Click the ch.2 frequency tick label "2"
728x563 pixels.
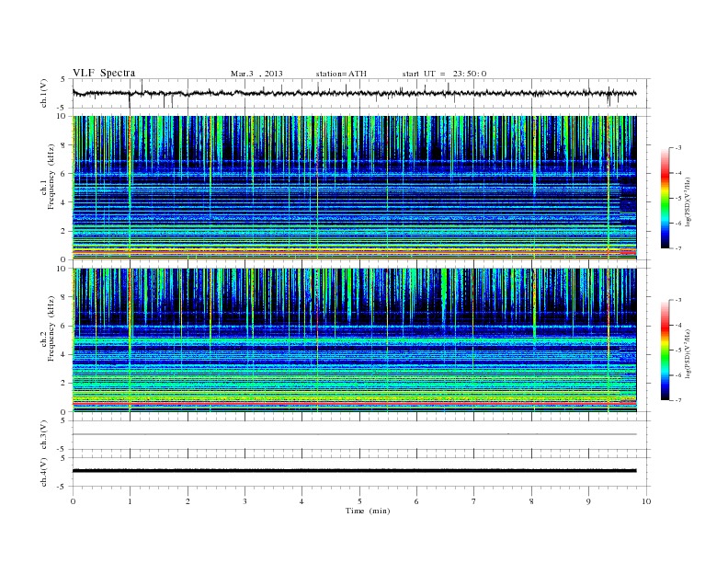[x=64, y=384]
